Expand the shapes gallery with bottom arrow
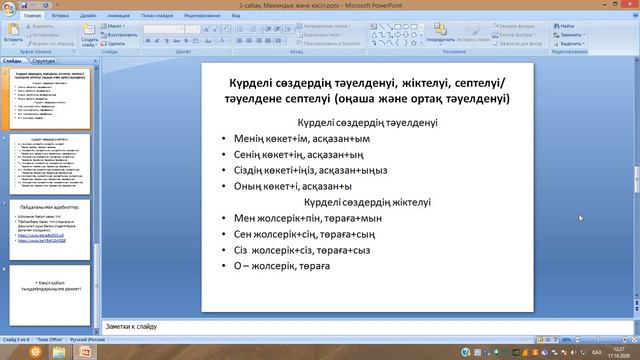Screen dimensions: 640x360 tap(422, 43)
